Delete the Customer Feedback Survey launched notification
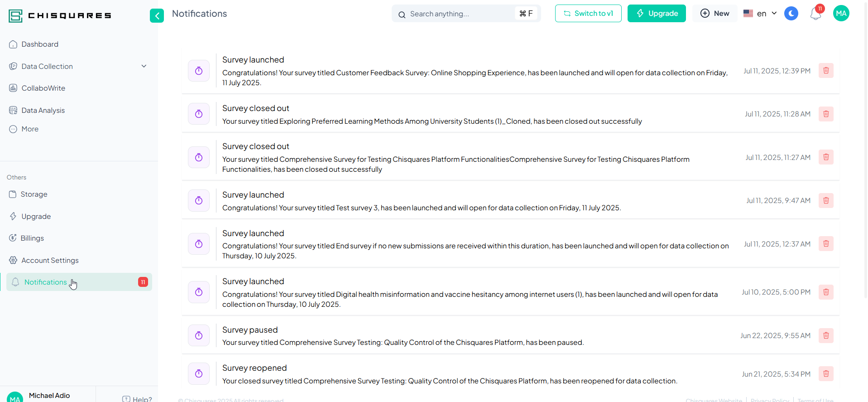Image resolution: width=868 pixels, height=402 pixels. tap(826, 71)
